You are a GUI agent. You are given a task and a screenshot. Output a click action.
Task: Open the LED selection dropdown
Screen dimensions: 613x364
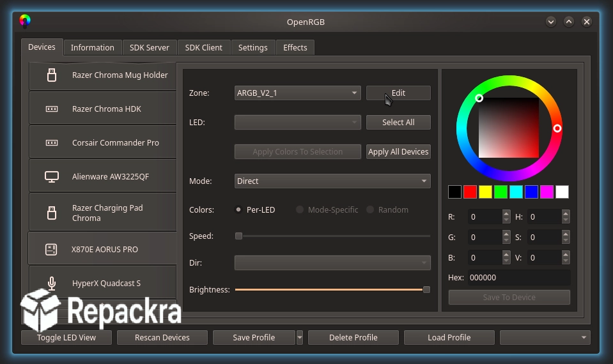[x=297, y=122]
